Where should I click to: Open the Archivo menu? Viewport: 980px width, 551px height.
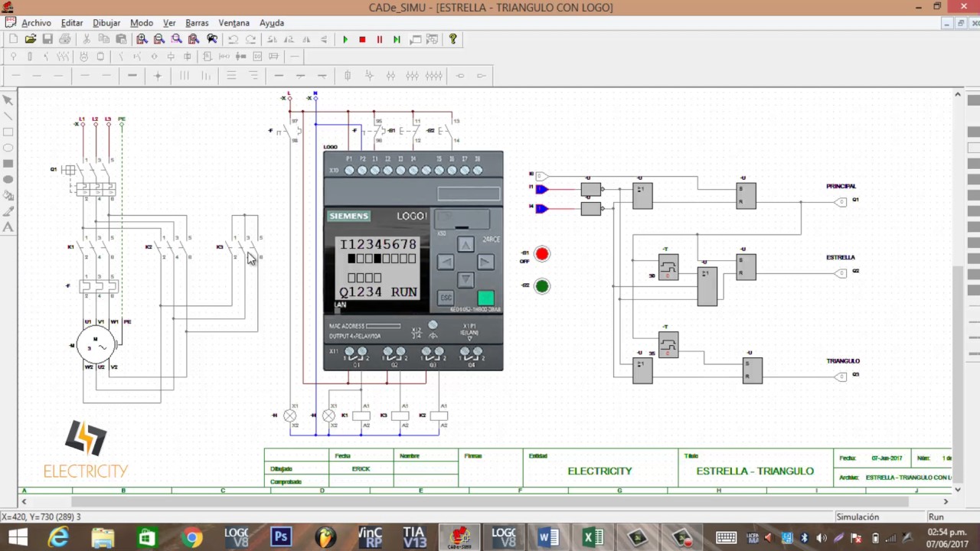pyautogui.click(x=36, y=23)
